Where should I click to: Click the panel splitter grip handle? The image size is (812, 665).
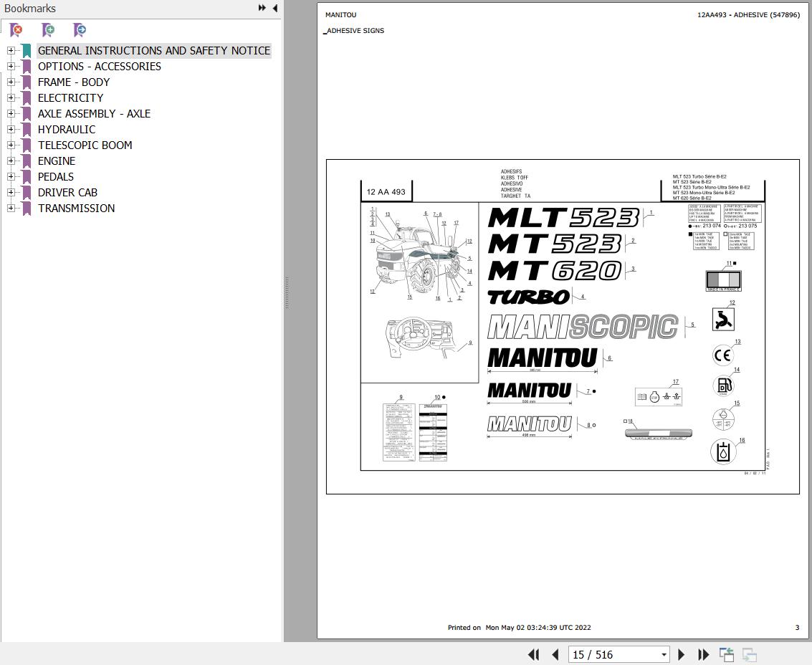click(287, 292)
